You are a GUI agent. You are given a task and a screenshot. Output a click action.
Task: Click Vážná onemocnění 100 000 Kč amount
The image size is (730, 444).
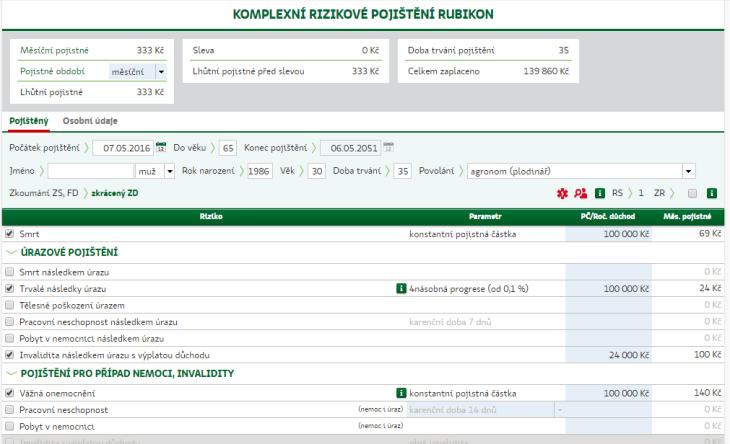(x=608, y=393)
